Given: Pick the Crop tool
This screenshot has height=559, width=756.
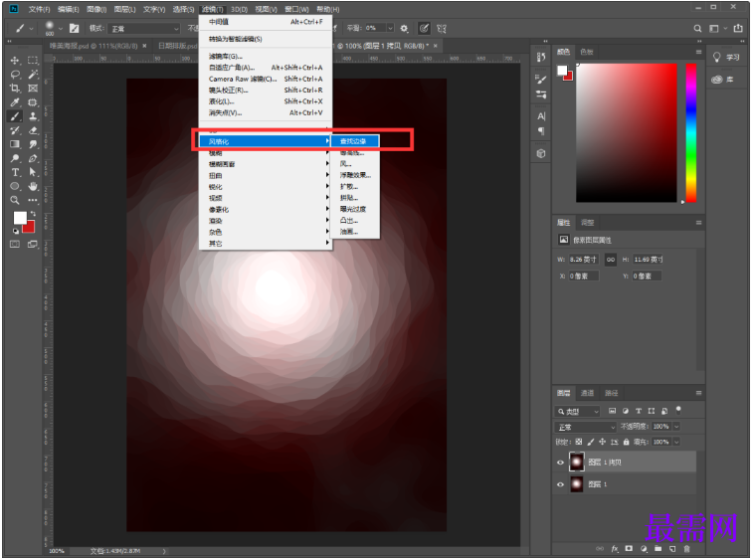Looking at the screenshot, I should (x=16, y=89).
